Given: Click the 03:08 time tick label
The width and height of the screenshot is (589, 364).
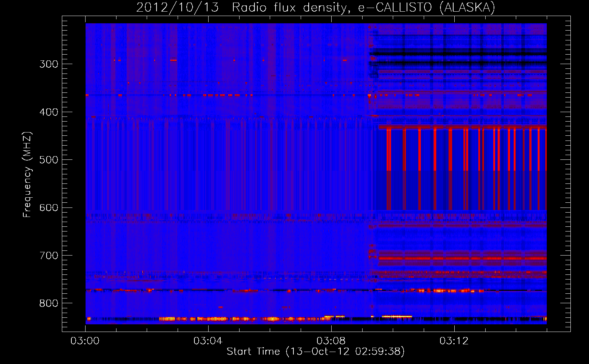Looking at the screenshot, I should point(331,341).
